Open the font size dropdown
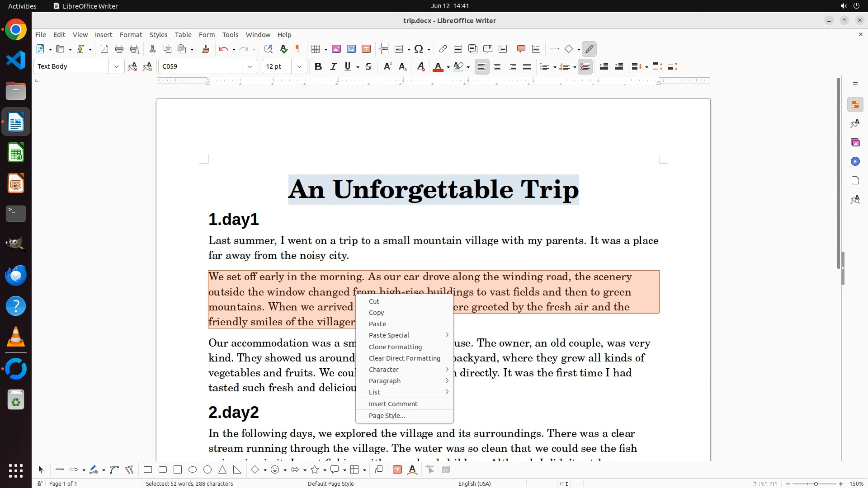 (299, 66)
